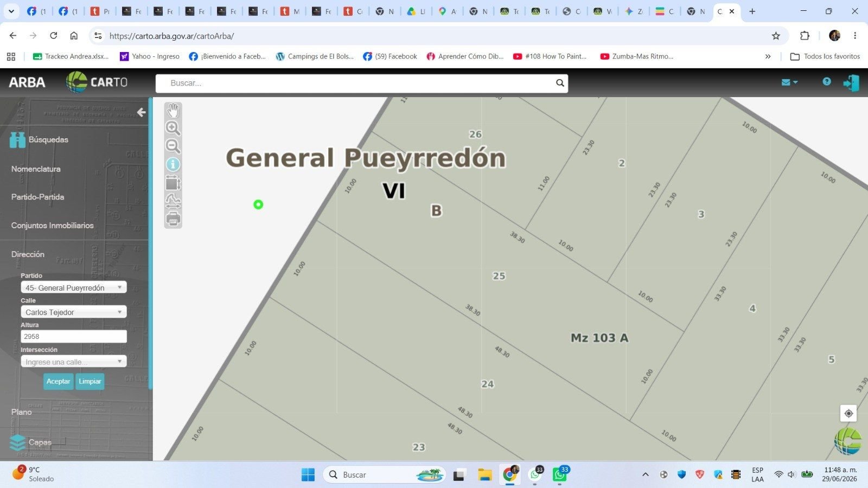Open Chrome's three-dot menu

coord(855,36)
